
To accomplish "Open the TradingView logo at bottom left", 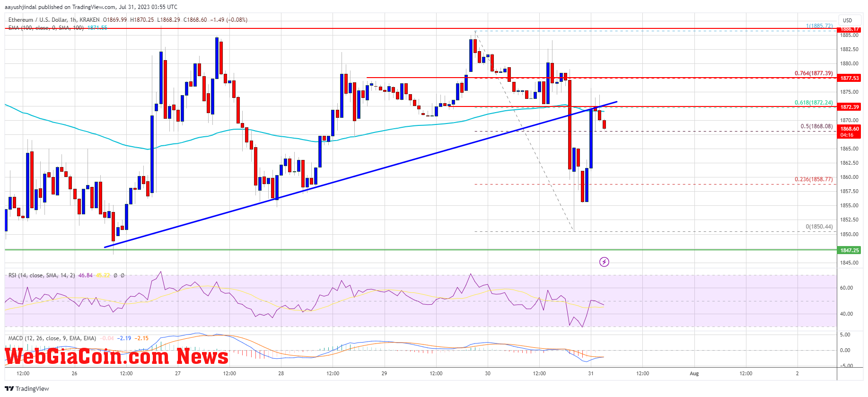I will 27,388.
